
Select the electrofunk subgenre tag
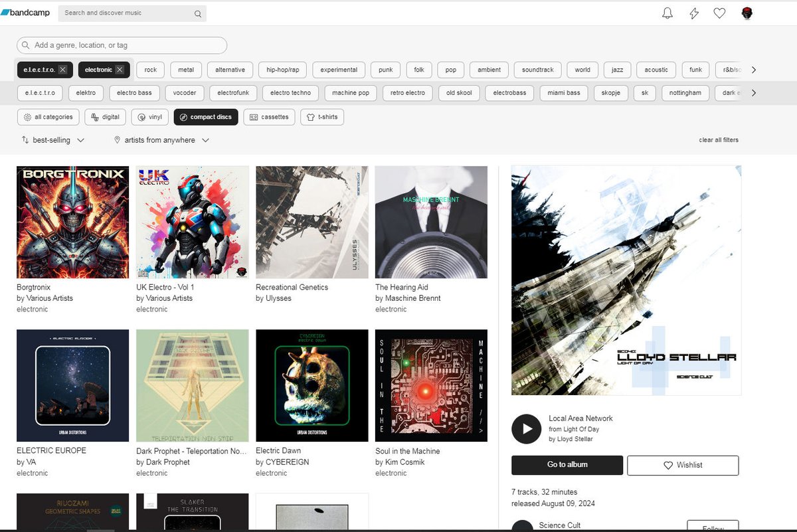pos(233,93)
